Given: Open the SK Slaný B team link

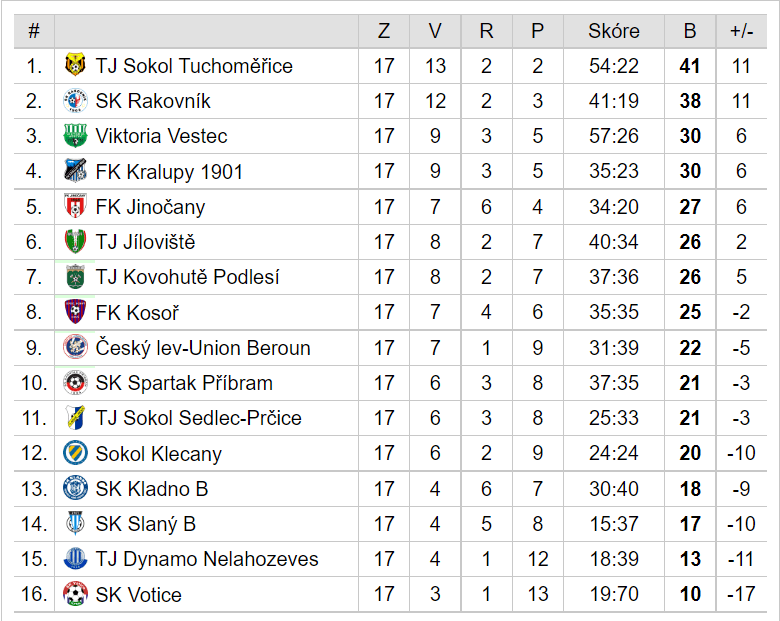Looking at the screenshot, I should (x=146, y=523).
